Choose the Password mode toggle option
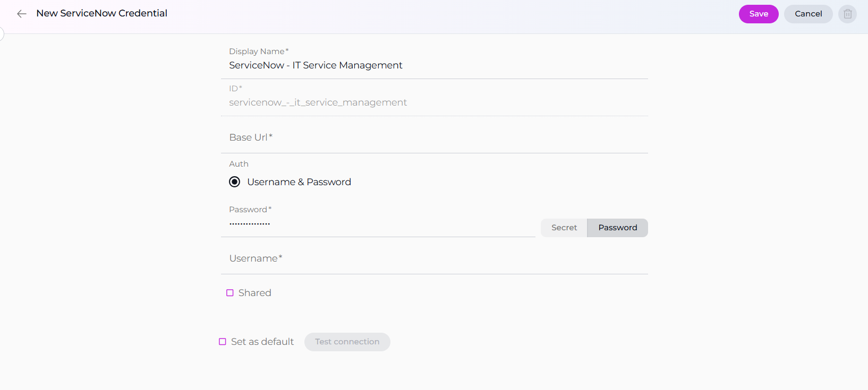The width and height of the screenshot is (868, 390). coord(617,228)
